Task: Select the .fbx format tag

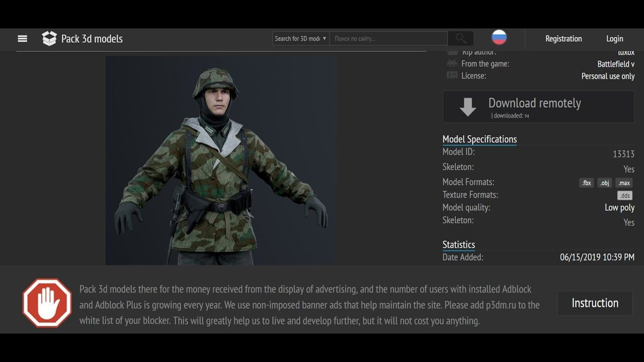Action: point(587,183)
